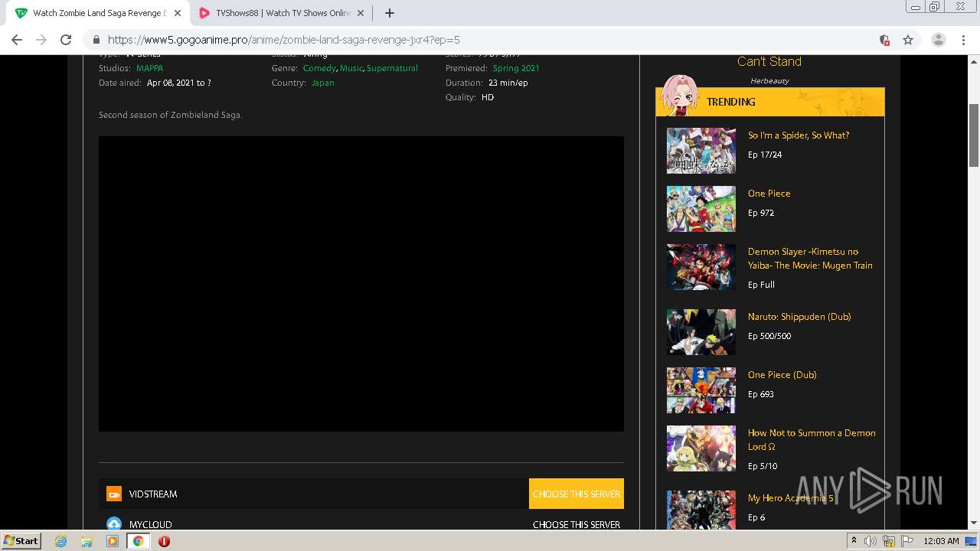Viewport: 980px width, 551px height.
Task: Show hidden system tray icons arrow
Action: 854,541
